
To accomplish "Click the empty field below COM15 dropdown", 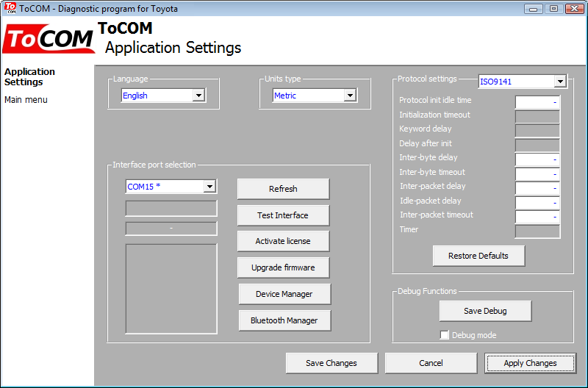I will tap(171, 209).
